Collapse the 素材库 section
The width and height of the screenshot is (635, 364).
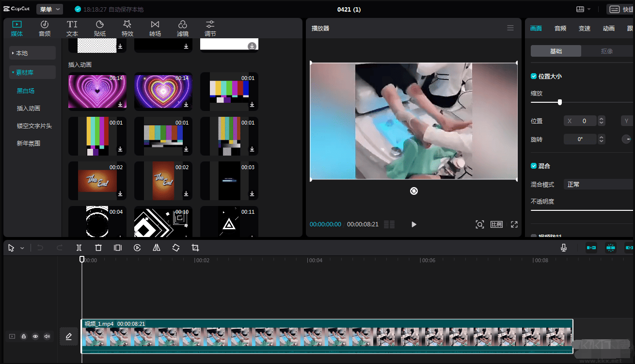32,73
